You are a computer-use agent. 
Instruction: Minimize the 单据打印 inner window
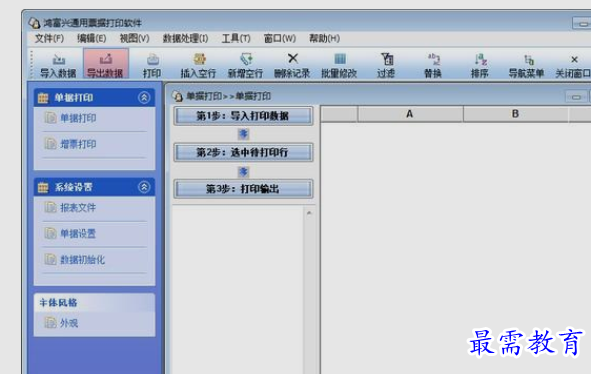click(x=576, y=97)
